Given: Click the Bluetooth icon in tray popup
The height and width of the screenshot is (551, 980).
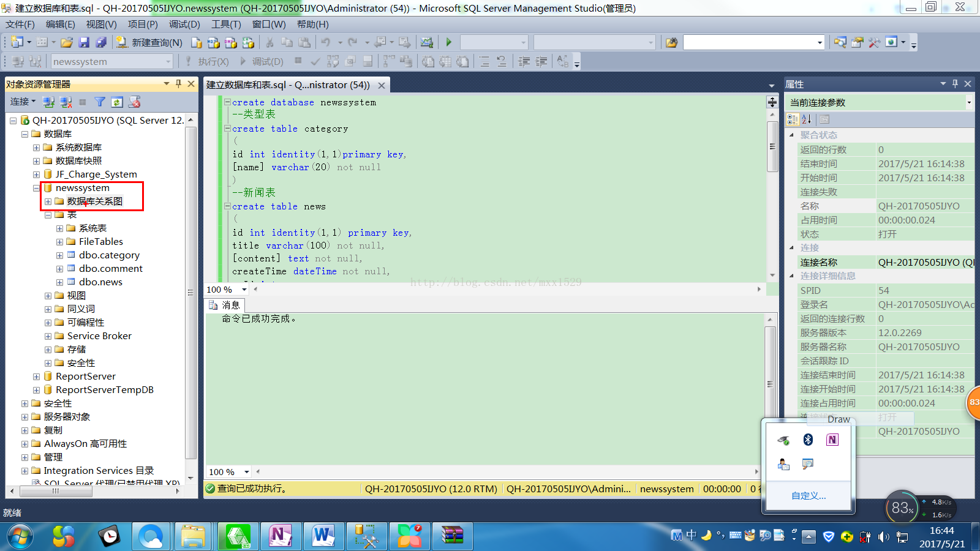Looking at the screenshot, I should point(808,440).
